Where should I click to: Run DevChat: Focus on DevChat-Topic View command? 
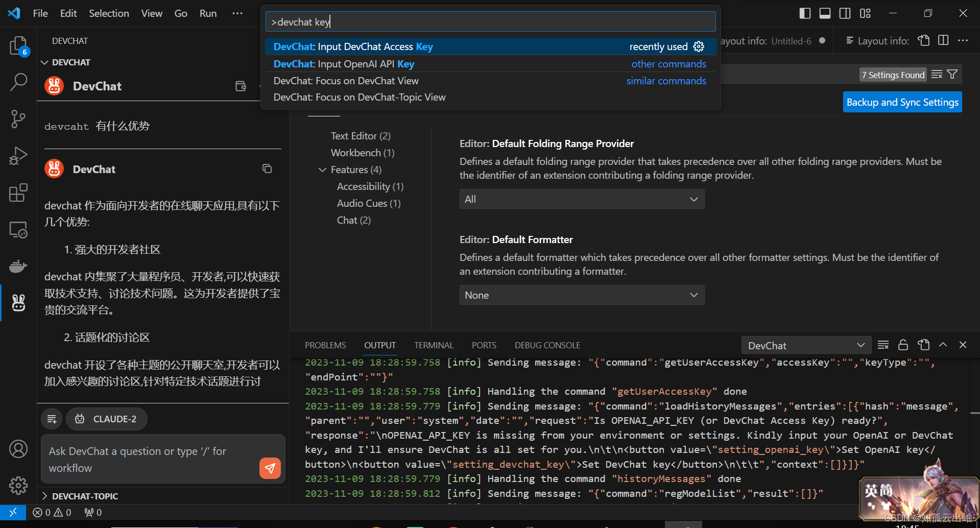[490, 97]
